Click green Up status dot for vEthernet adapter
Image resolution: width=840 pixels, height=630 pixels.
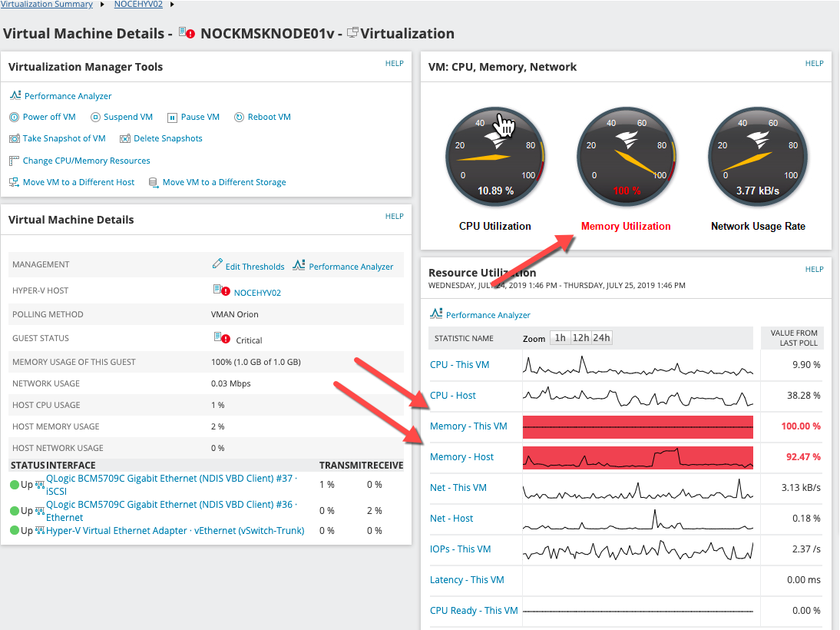point(15,530)
